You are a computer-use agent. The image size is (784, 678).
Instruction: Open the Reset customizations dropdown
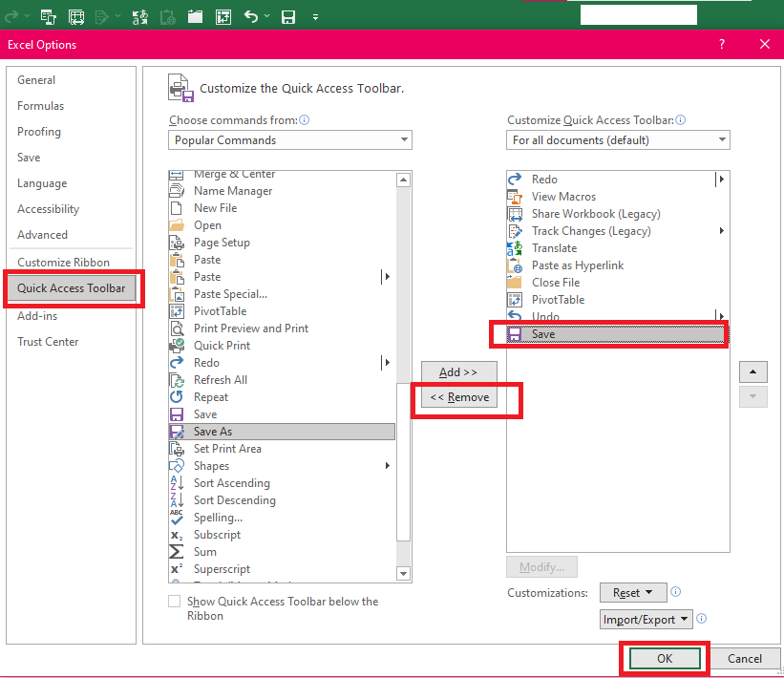point(633,592)
